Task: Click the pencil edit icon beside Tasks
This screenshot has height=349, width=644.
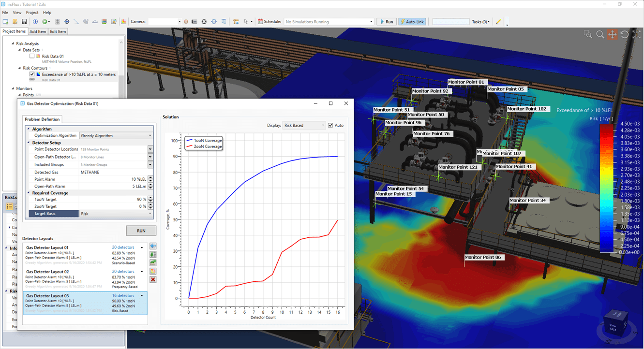Action: point(498,21)
